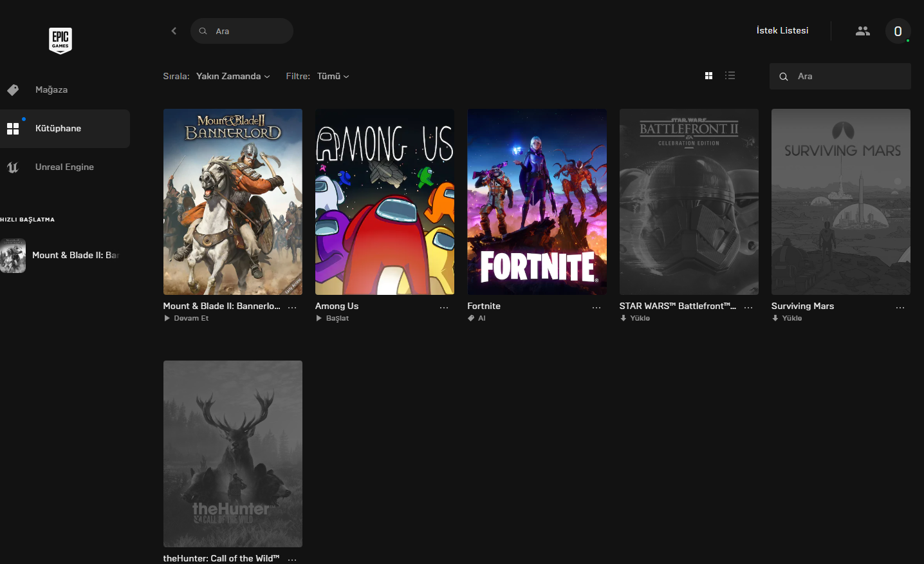
Task: Click Yükle under STAR WARS Battlefront
Action: coord(635,318)
